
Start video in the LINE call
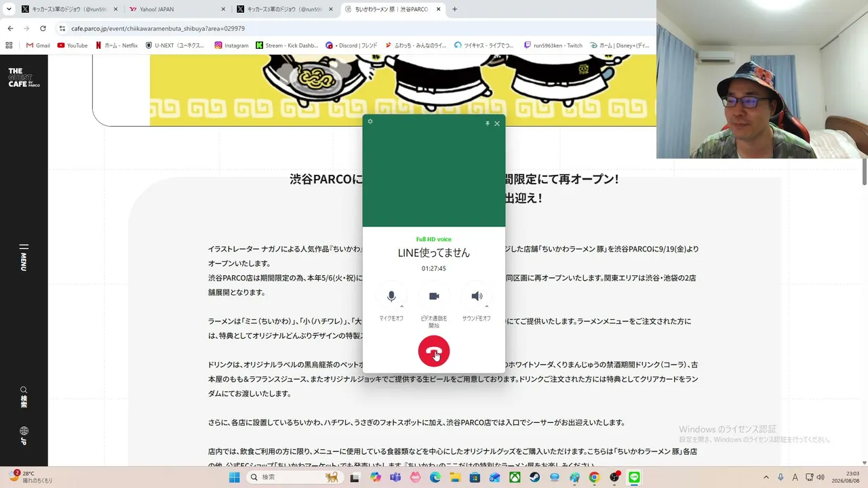click(x=434, y=296)
